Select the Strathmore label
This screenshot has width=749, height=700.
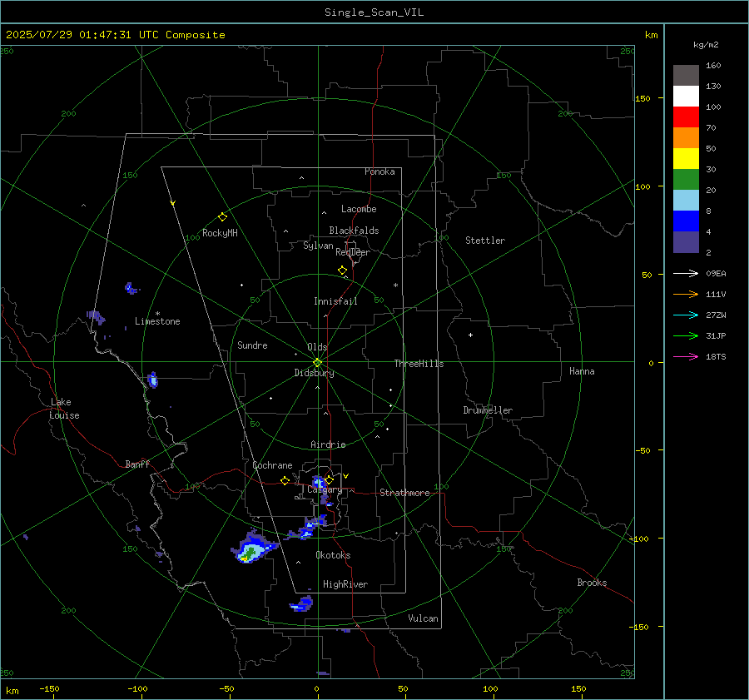click(404, 493)
